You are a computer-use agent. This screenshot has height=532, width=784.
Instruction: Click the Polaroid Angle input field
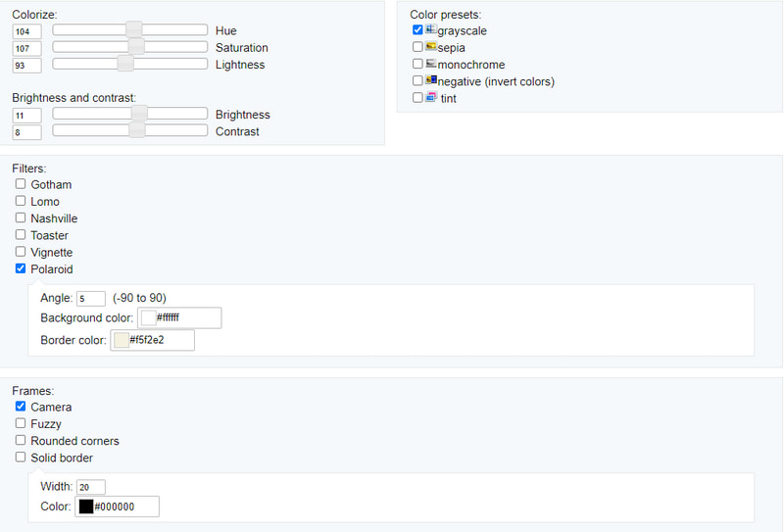[90, 298]
